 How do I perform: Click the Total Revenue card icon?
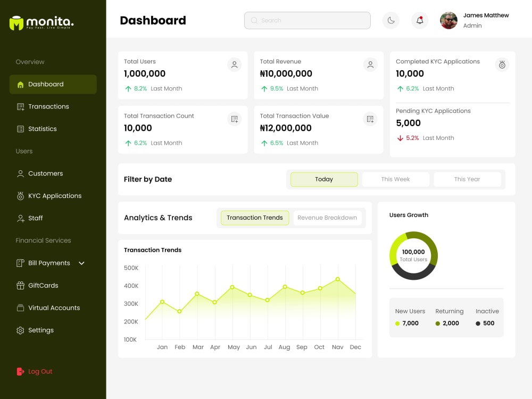pos(370,64)
